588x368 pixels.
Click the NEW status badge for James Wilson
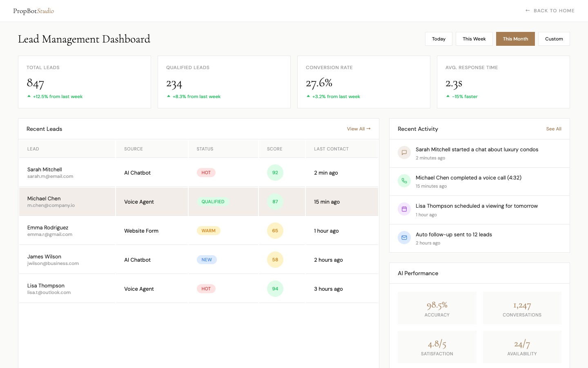coord(207,260)
